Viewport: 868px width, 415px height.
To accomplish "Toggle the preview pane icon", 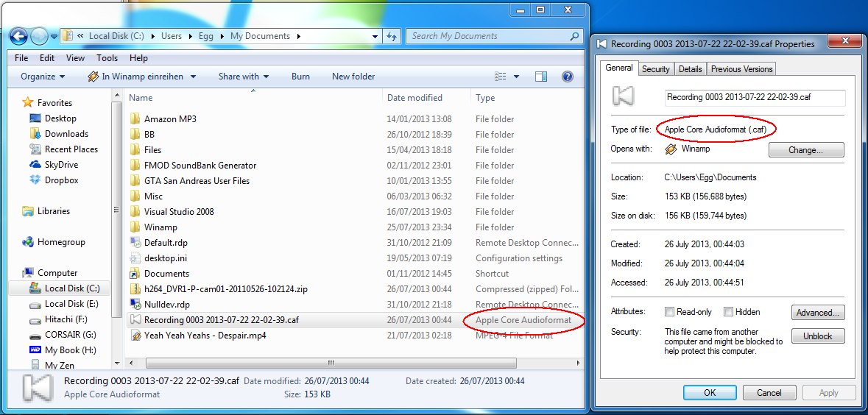I will point(541,77).
